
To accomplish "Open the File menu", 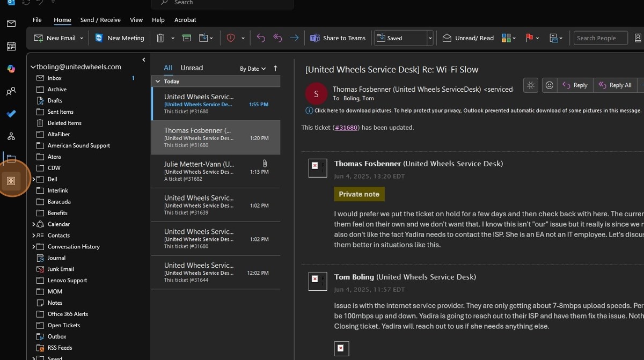I will 37,20.
